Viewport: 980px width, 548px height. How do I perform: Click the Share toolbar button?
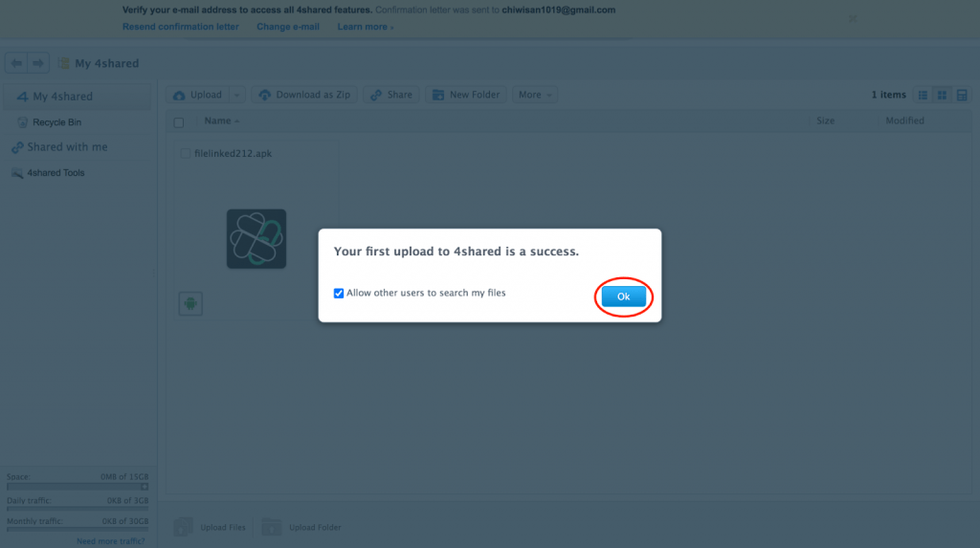point(391,95)
